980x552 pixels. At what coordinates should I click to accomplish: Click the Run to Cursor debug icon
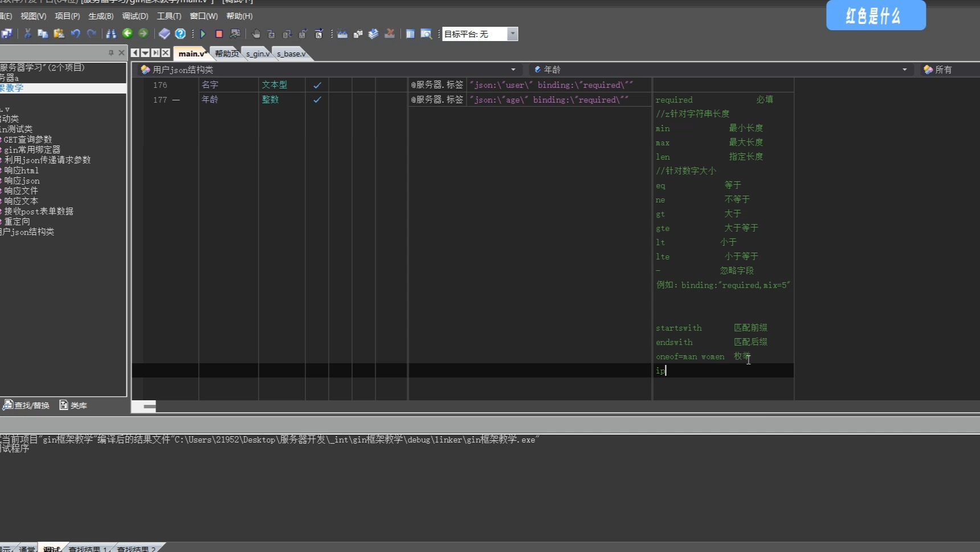318,34
